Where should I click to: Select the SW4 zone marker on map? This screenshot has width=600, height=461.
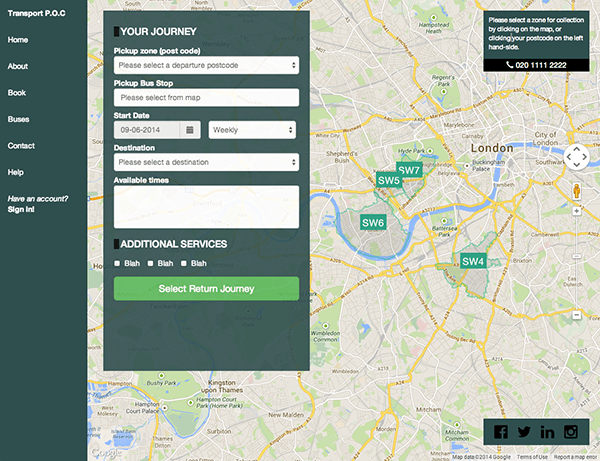click(x=473, y=261)
